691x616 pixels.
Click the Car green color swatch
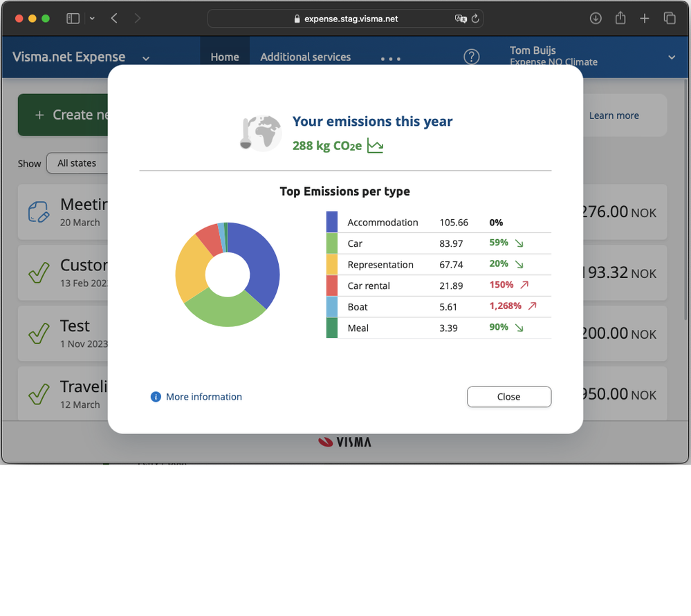click(x=332, y=243)
